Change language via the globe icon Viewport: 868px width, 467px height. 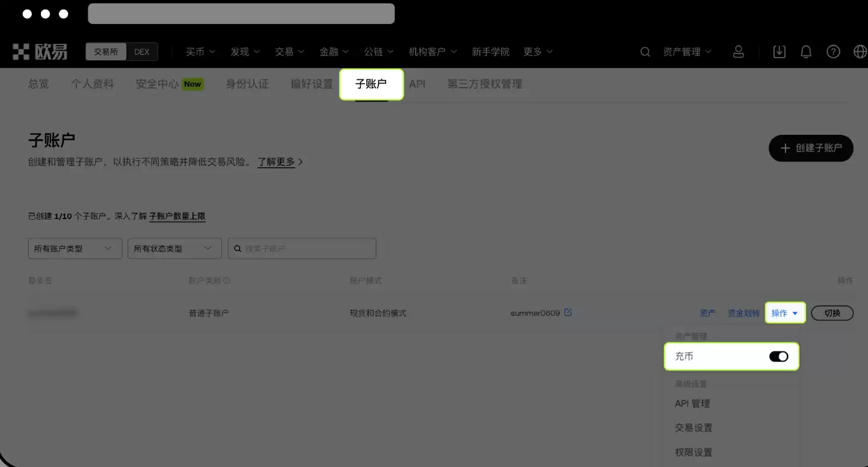pyautogui.click(x=860, y=52)
